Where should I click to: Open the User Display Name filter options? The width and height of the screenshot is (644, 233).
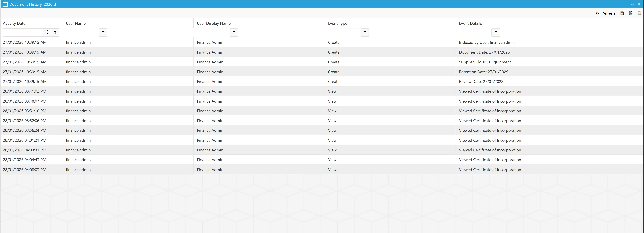click(x=234, y=32)
